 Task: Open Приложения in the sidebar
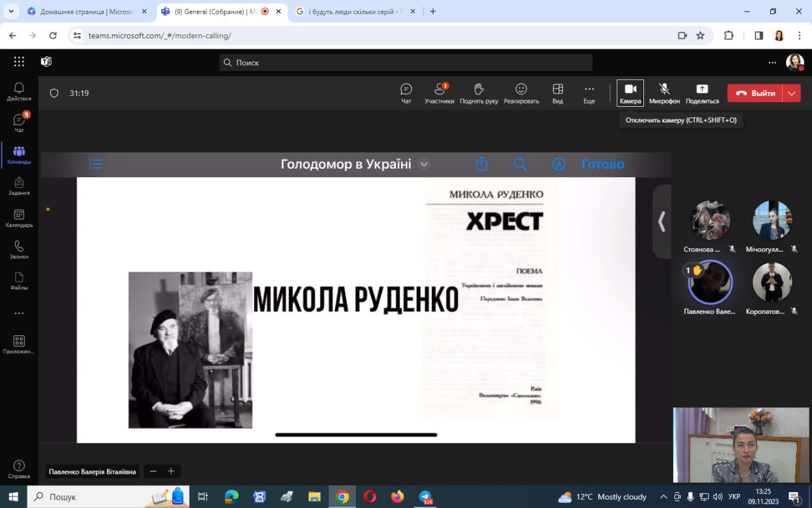click(19, 344)
